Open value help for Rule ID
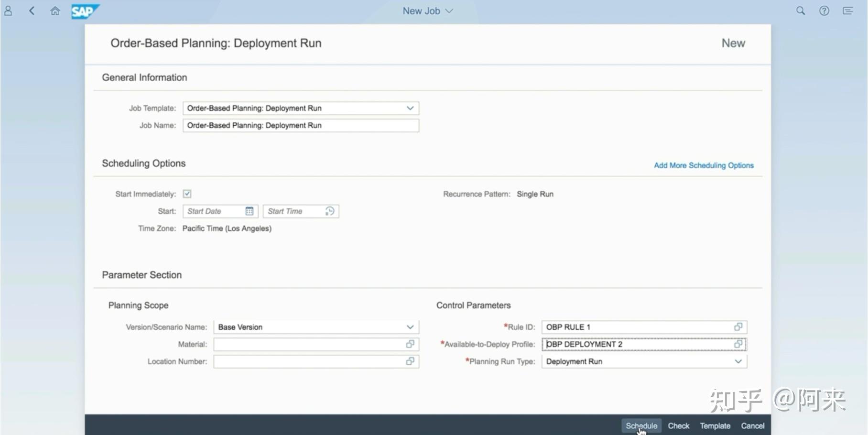 (738, 327)
